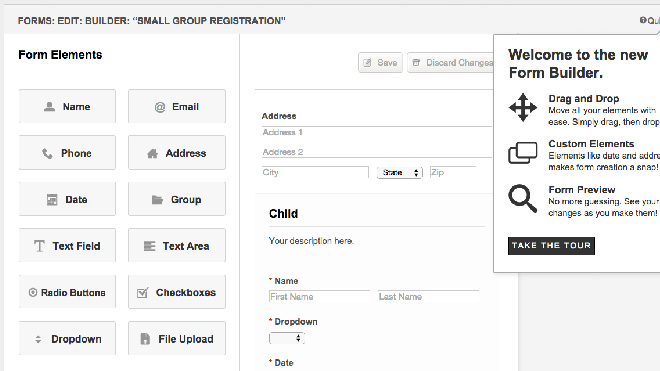This screenshot has width=660, height=371.
Task: Click the 'Form Preview' heading text
Action: coord(582,190)
